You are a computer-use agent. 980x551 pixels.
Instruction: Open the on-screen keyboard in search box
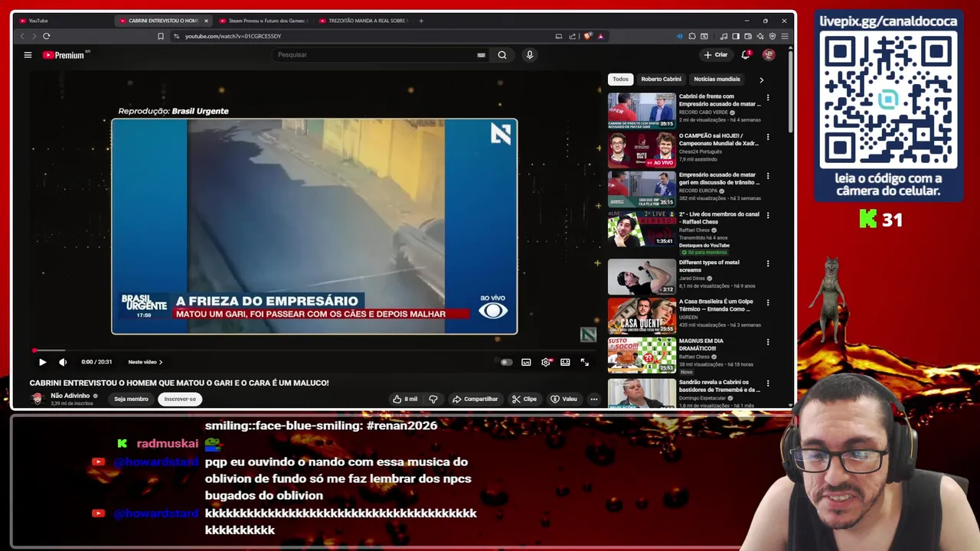coord(481,55)
